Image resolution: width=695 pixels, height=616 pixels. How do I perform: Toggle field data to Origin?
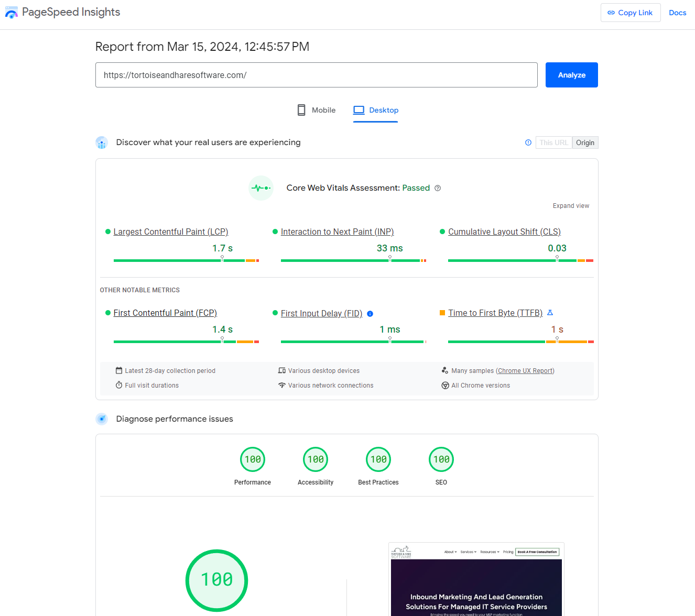[585, 142]
